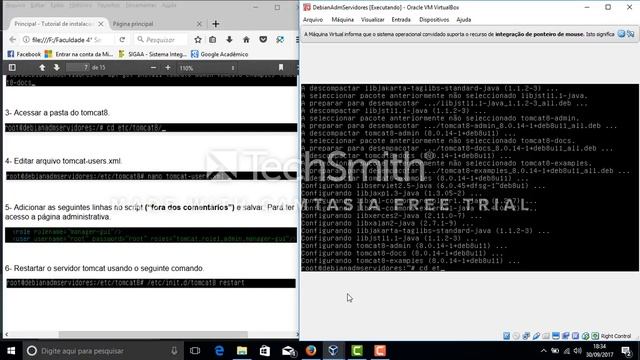The width and height of the screenshot is (640, 360).
Task: Click the VirtualBox hard disk status icon
Action: (x=506, y=336)
